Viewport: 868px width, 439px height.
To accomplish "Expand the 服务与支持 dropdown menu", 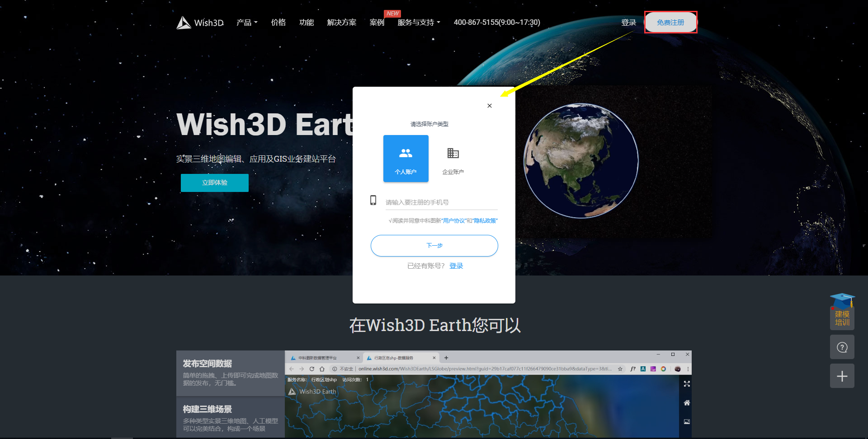I will [x=419, y=23].
